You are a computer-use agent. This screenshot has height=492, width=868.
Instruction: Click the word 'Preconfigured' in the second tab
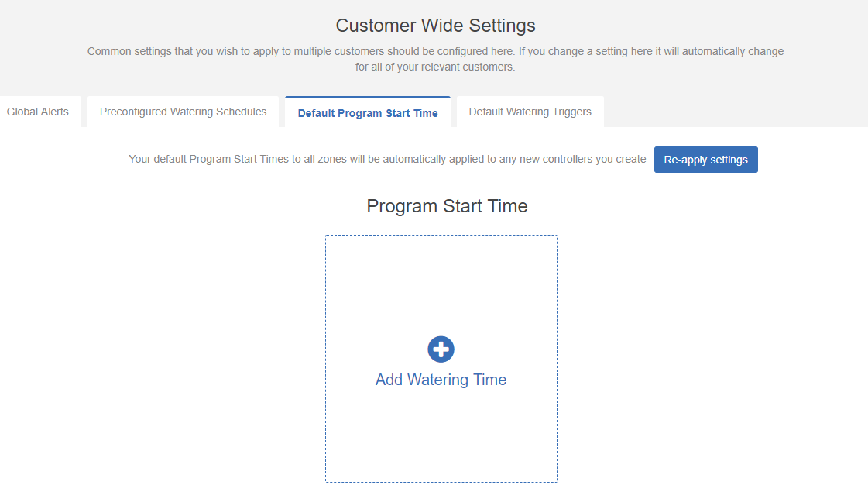(133, 112)
